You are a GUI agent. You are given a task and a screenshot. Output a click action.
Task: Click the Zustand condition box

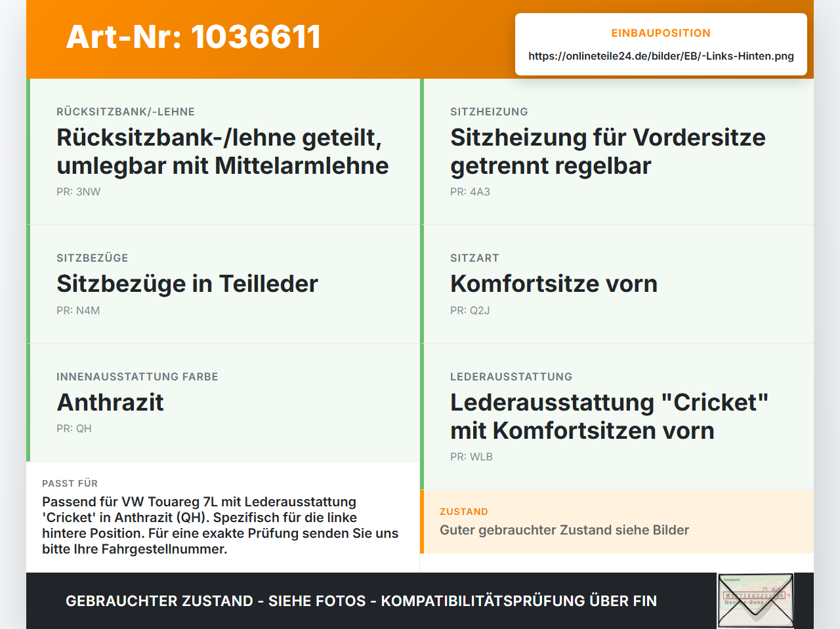click(x=617, y=521)
